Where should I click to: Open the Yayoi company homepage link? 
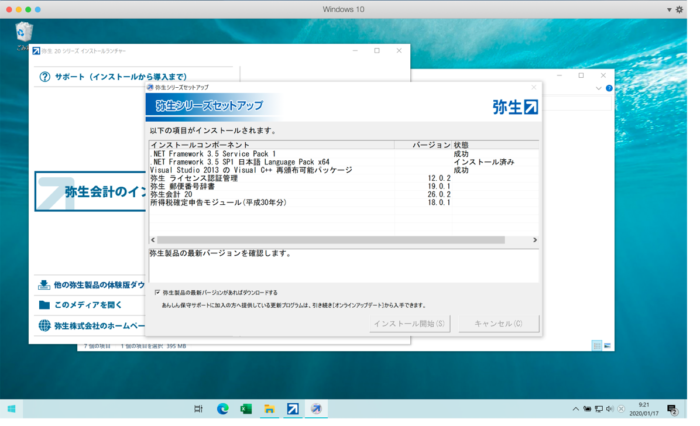click(100, 326)
